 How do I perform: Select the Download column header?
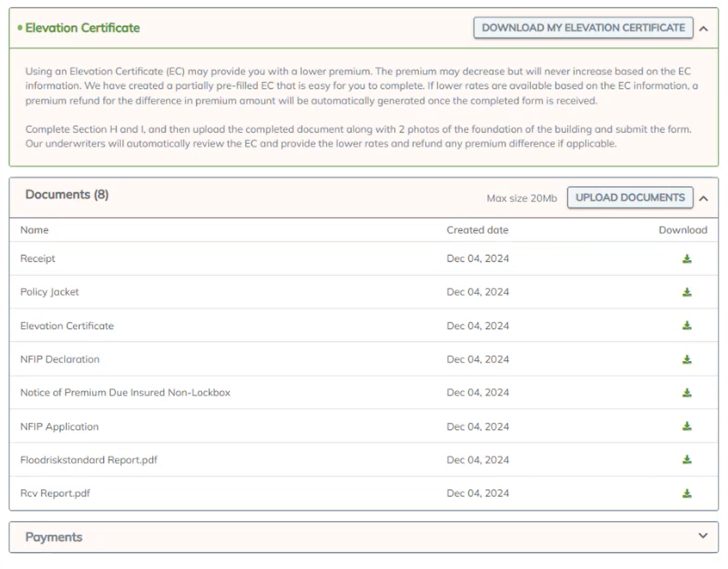(x=682, y=230)
